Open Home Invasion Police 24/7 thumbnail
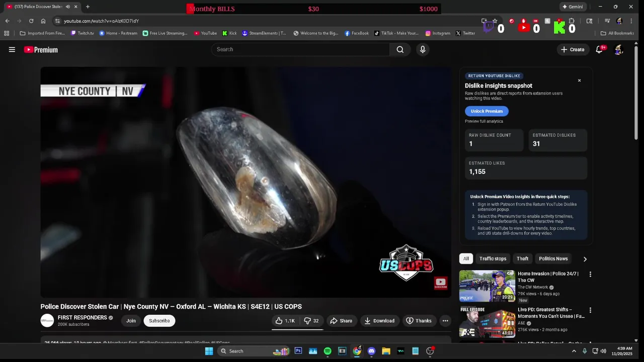Viewport: 644px width, 362px height. point(487,286)
